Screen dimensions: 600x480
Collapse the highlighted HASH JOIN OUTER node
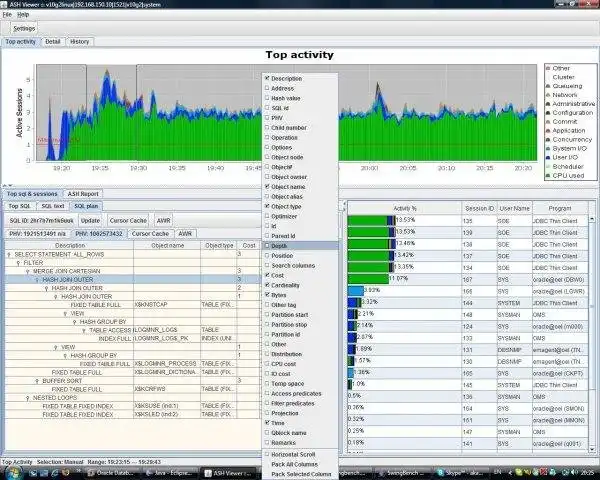click(37, 280)
